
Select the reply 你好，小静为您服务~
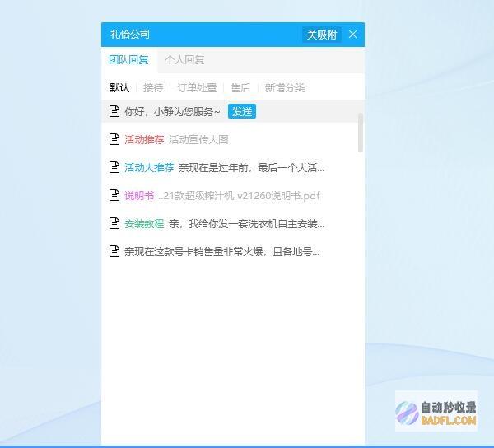[x=172, y=111]
